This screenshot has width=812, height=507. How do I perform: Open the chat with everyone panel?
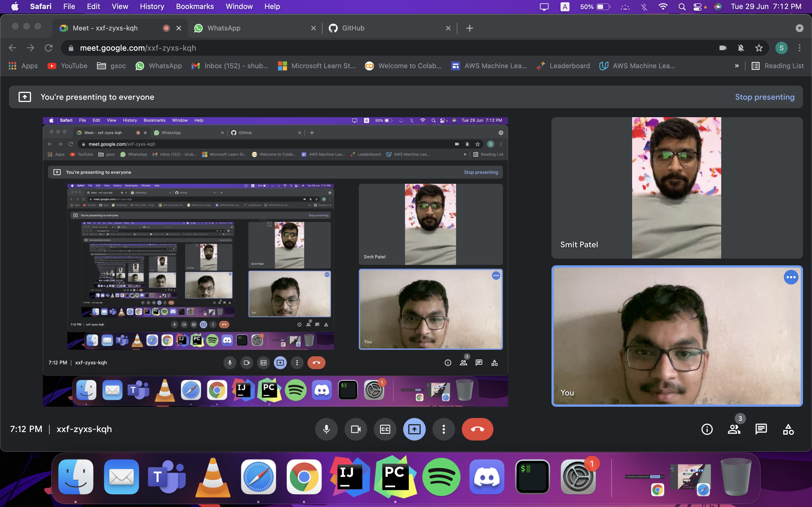tap(761, 429)
